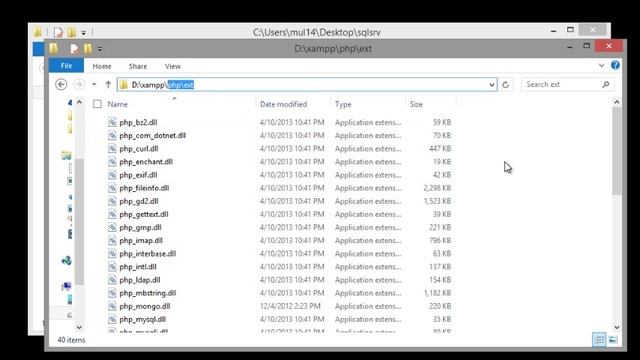Image resolution: width=640 pixels, height=360 pixels.
Task: Select the php_com_dotnet.dll file icon
Action: (112, 135)
